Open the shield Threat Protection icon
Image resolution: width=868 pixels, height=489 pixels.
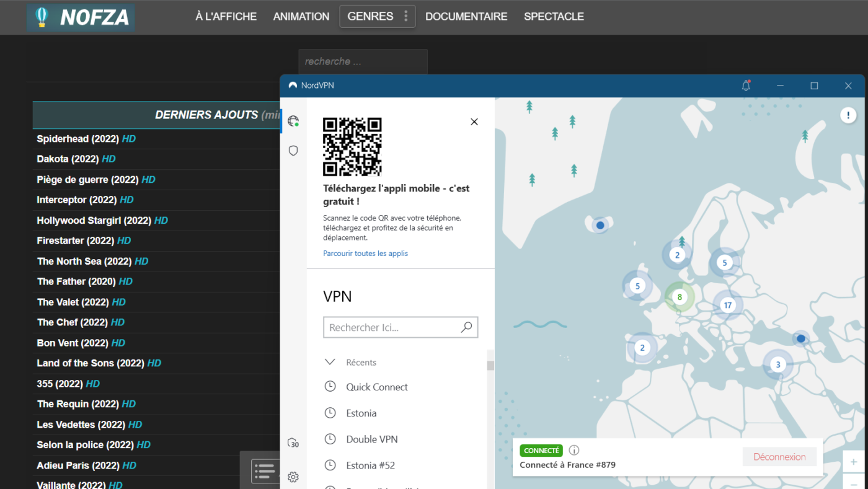coord(293,151)
